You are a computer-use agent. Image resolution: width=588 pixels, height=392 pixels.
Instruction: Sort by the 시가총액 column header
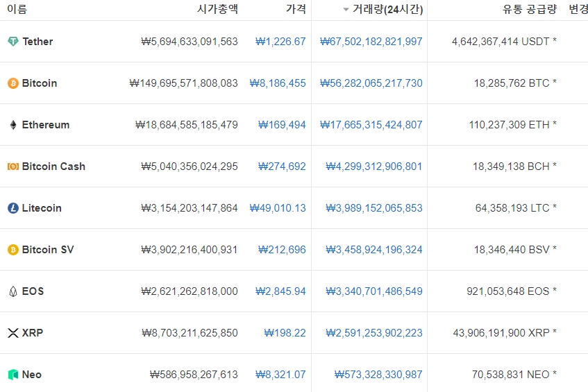click(x=217, y=9)
